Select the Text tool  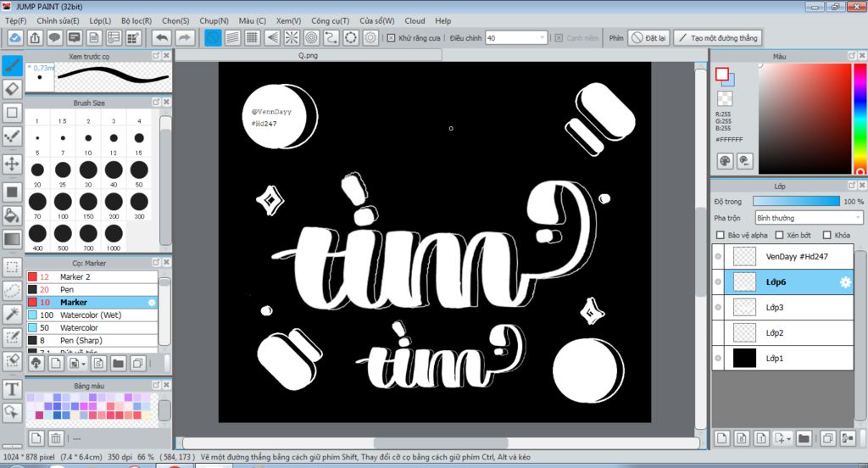[12, 389]
